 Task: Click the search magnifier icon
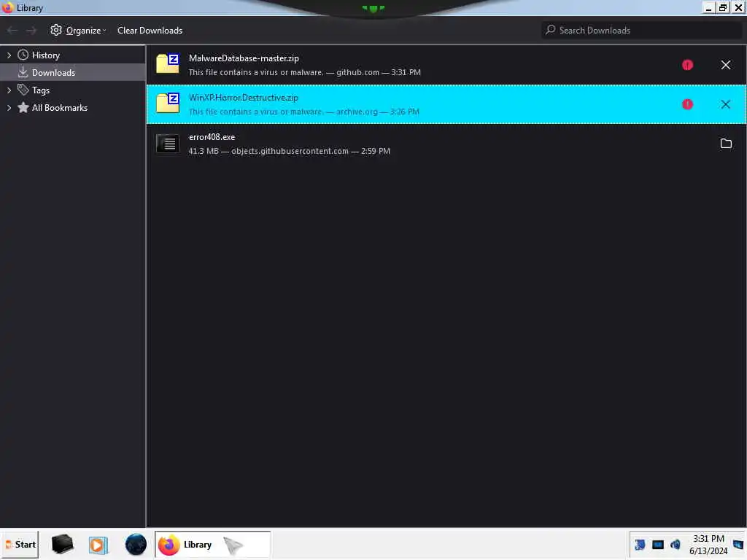(551, 29)
